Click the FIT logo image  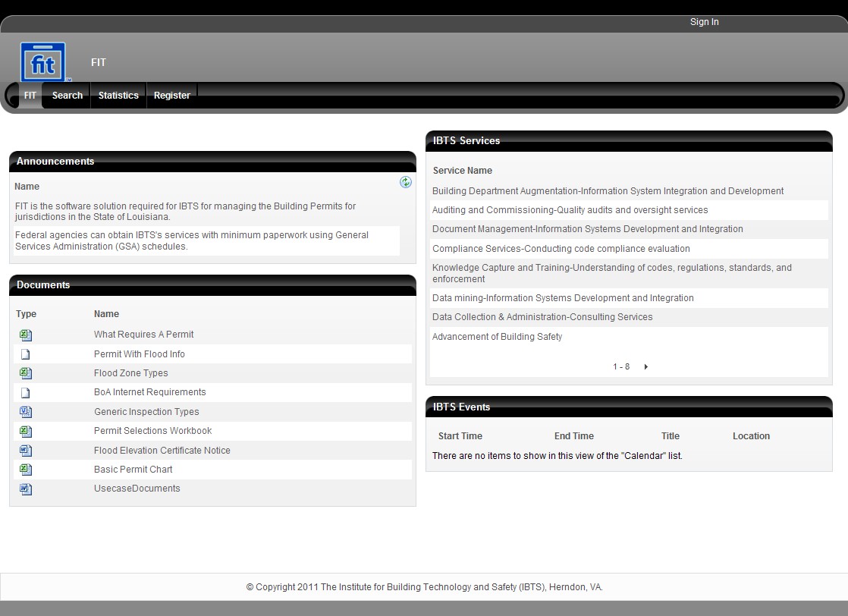click(x=43, y=62)
